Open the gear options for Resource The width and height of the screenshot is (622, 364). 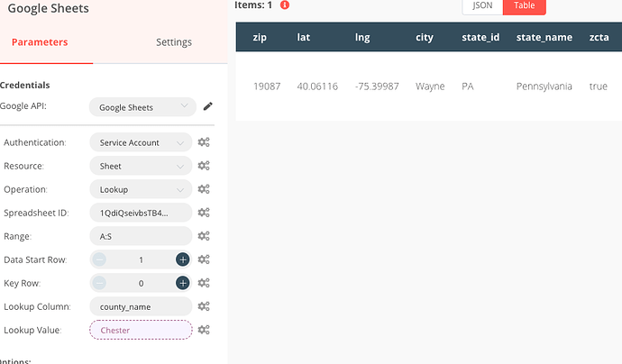pyautogui.click(x=205, y=166)
